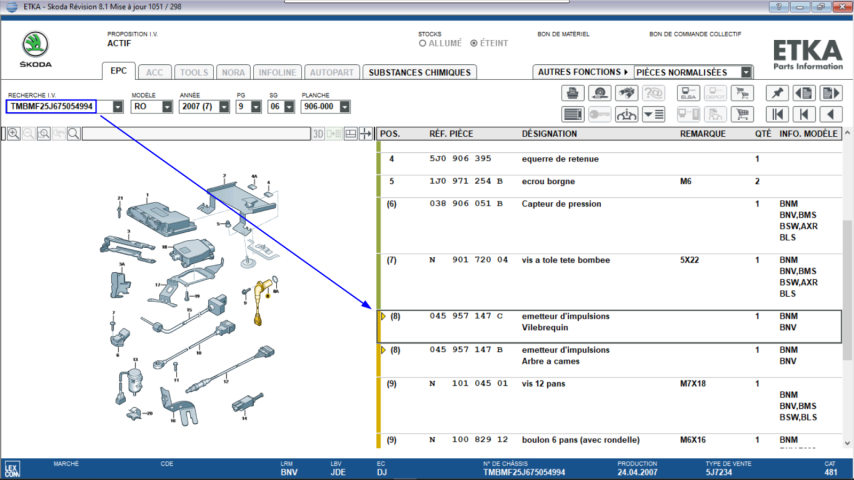Click the printer icon in toolbar
This screenshot has height=480, width=854.
tap(573, 93)
